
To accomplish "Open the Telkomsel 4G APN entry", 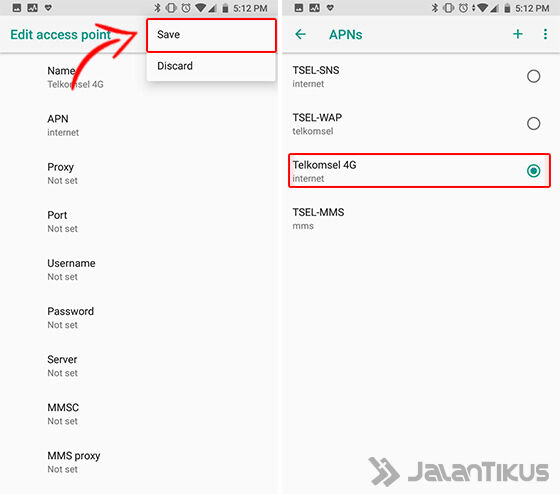I will pyautogui.click(x=419, y=171).
